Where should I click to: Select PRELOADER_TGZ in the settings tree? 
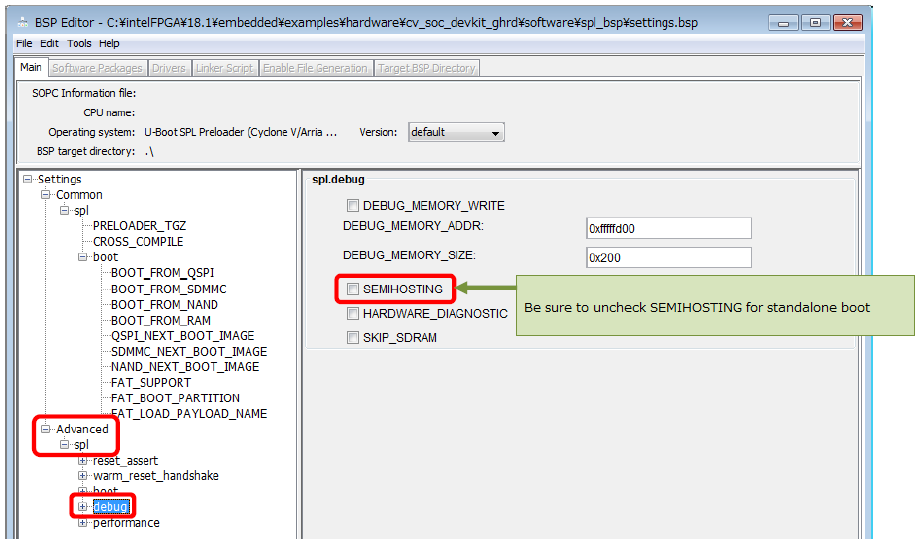(139, 226)
